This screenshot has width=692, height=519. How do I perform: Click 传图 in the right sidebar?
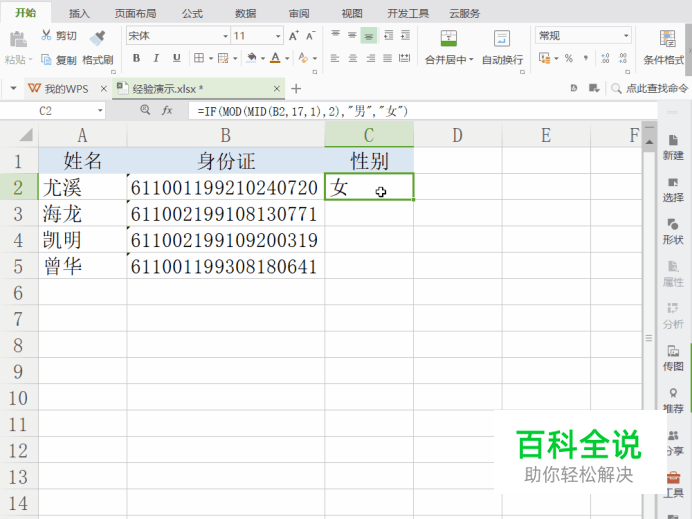coord(673,359)
